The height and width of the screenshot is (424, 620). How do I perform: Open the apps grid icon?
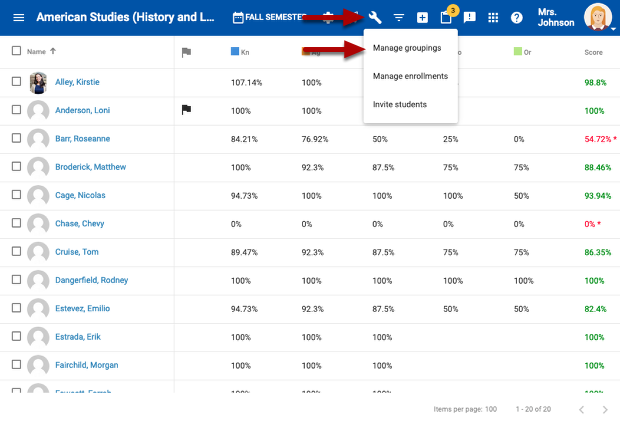tap(493, 17)
